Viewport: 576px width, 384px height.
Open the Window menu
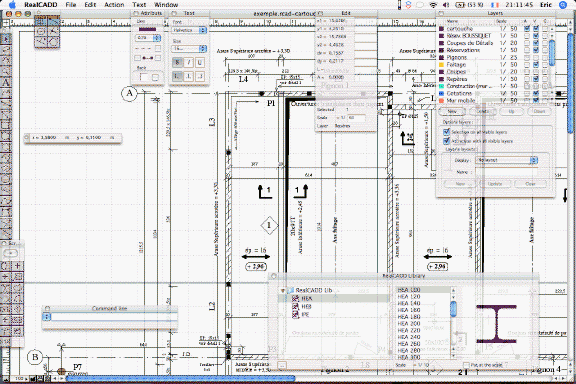click(x=166, y=5)
